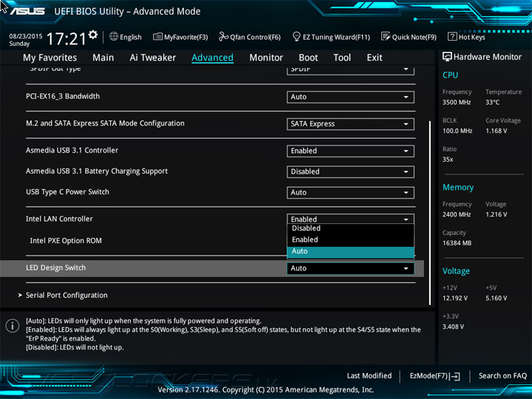Click the Qfan Control fan icon
This screenshot has width=532, height=399.
pyautogui.click(x=223, y=36)
